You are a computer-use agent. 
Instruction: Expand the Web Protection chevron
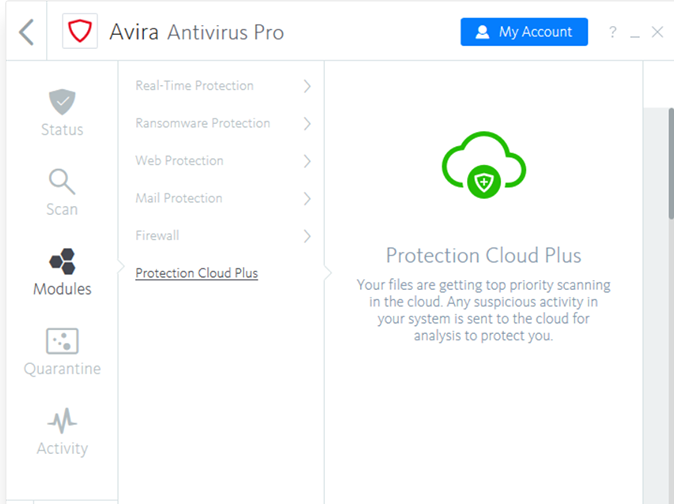point(307,161)
